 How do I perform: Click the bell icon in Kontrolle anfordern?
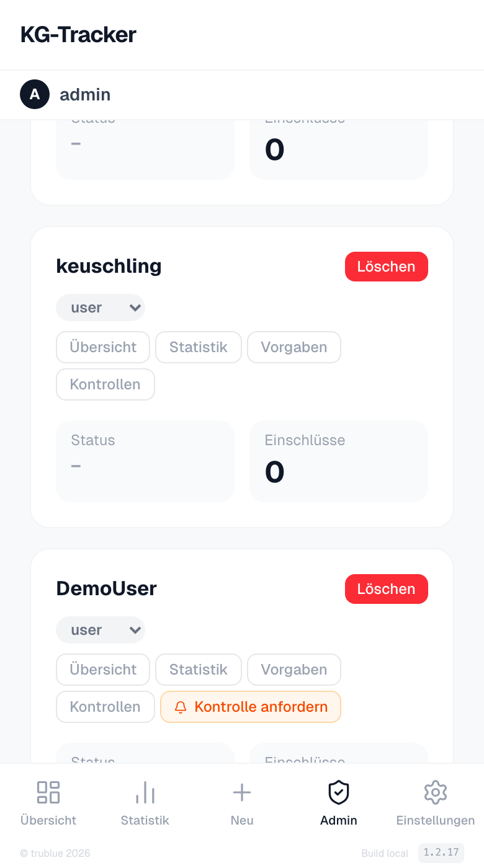coord(180,707)
